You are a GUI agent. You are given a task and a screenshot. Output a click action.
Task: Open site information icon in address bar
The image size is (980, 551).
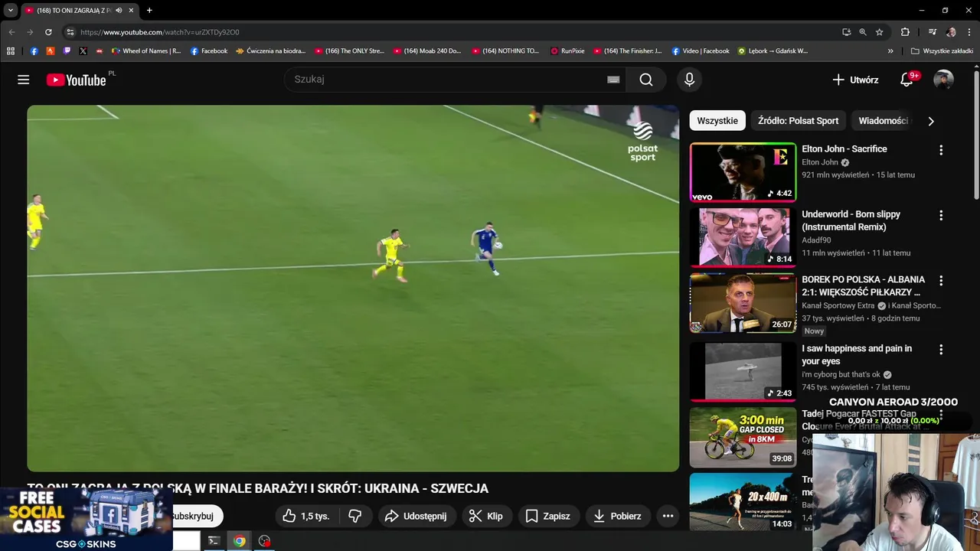pyautogui.click(x=70, y=32)
